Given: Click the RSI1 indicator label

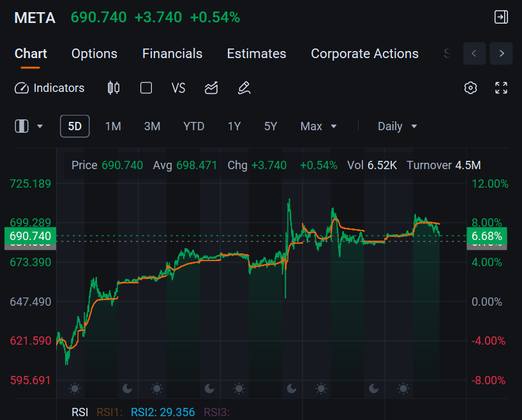Looking at the screenshot, I should point(110,412).
